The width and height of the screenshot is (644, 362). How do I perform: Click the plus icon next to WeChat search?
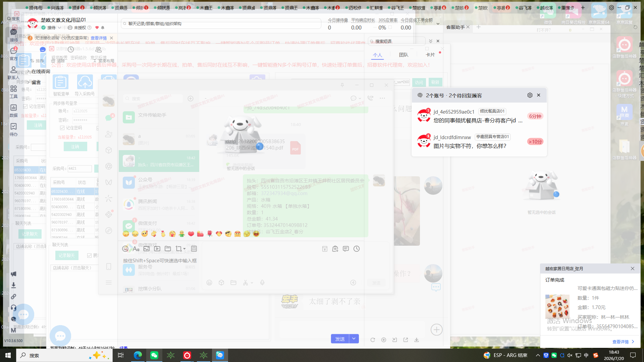[191, 99]
